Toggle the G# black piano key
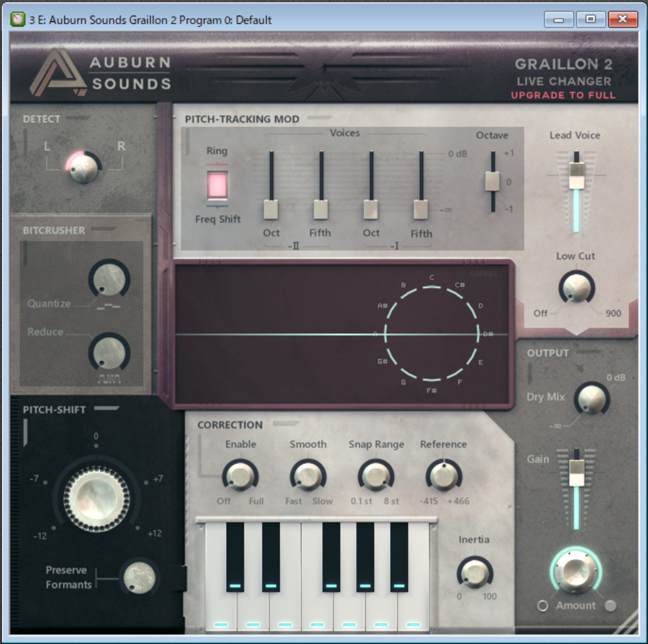The height and width of the screenshot is (644, 648). click(x=365, y=557)
